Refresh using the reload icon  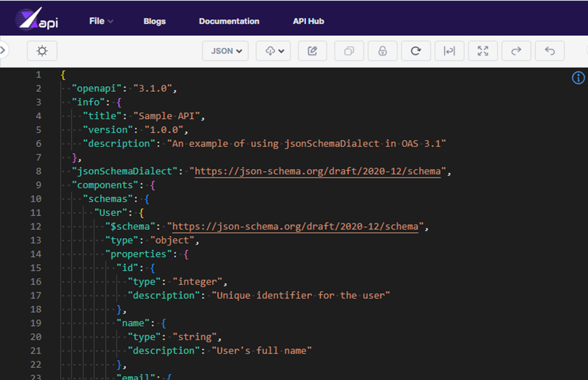[x=416, y=51]
